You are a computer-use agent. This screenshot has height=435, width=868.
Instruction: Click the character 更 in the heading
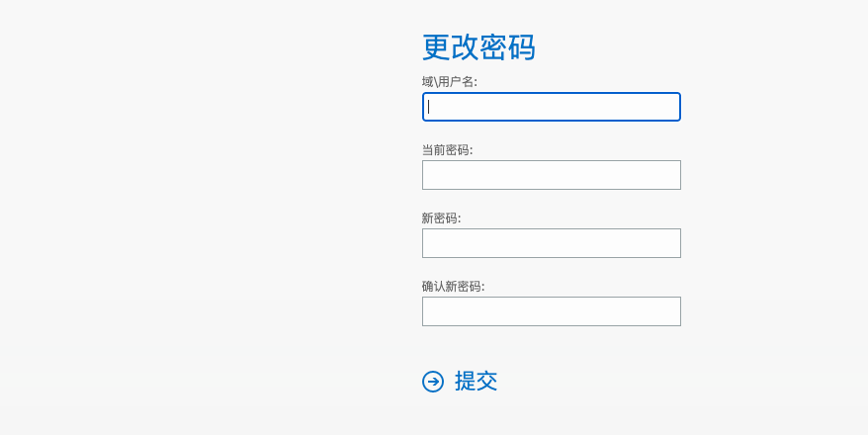coord(436,47)
